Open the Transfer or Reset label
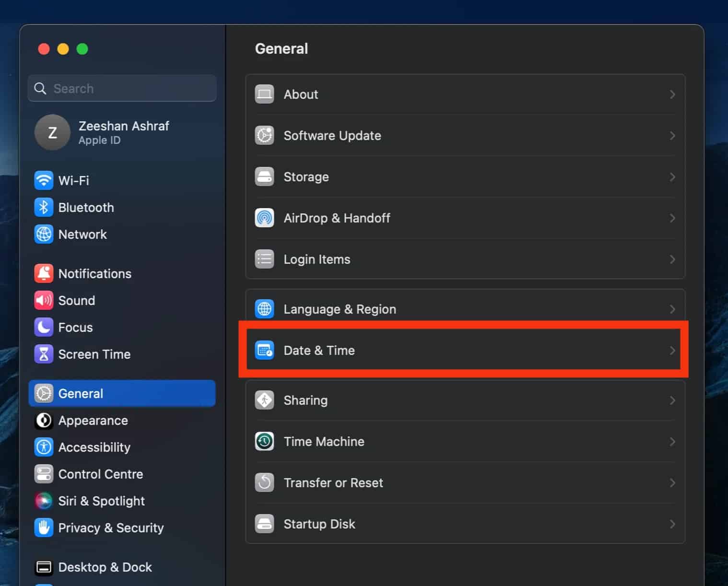 [x=333, y=483]
